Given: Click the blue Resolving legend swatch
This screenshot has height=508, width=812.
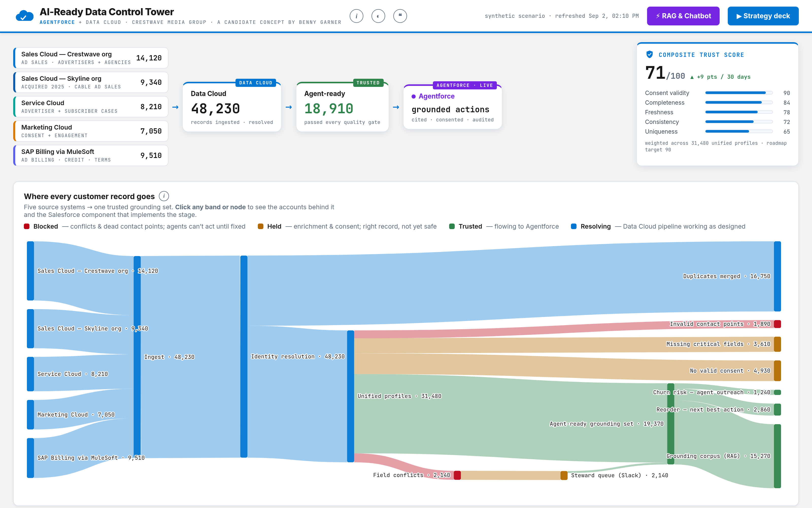Looking at the screenshot, I should (x=574, y=227).
